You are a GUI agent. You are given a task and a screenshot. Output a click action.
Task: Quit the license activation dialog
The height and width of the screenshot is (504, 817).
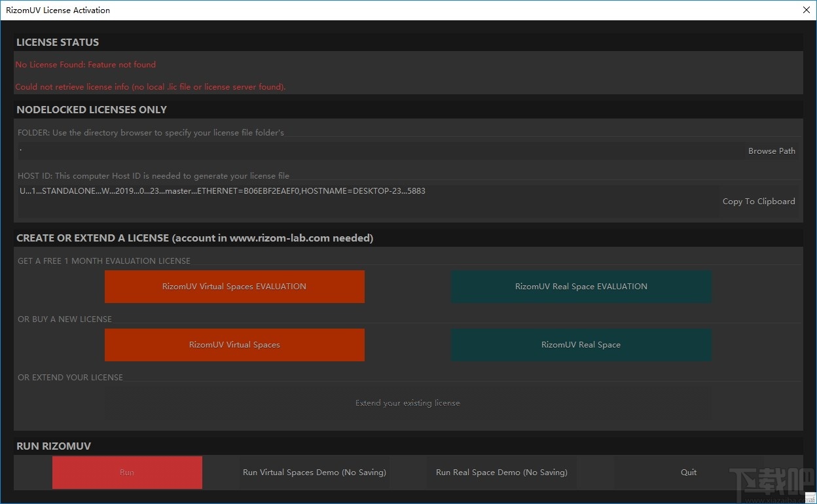pos(689,473)
